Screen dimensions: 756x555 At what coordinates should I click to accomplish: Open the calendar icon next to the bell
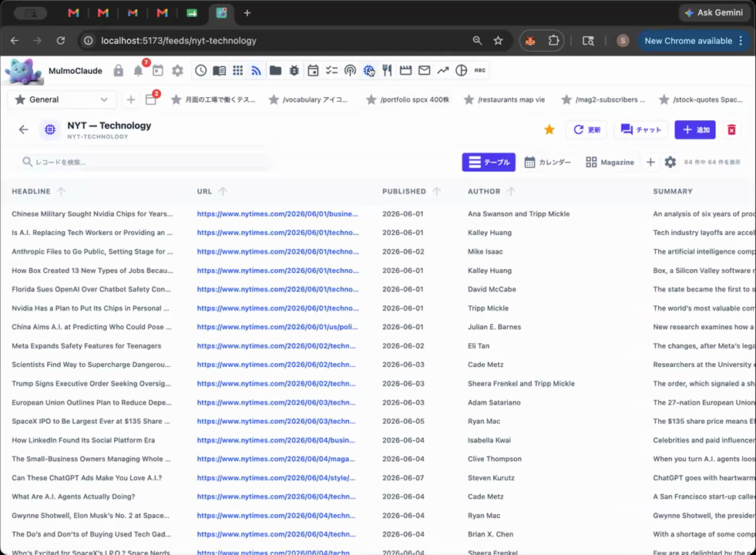point(158,71)
